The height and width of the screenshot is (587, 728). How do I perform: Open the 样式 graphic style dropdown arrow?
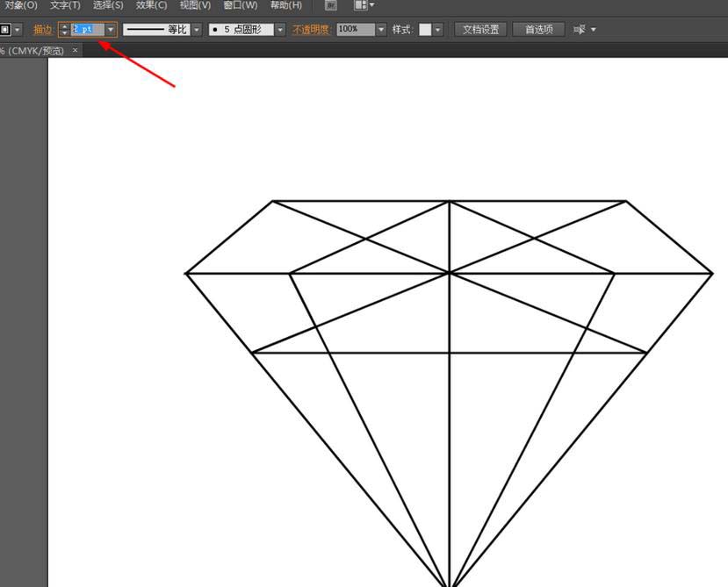pos(438,30)
